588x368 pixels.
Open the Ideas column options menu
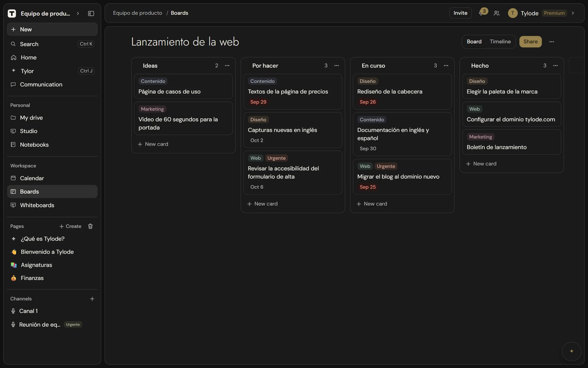point(227,65)
